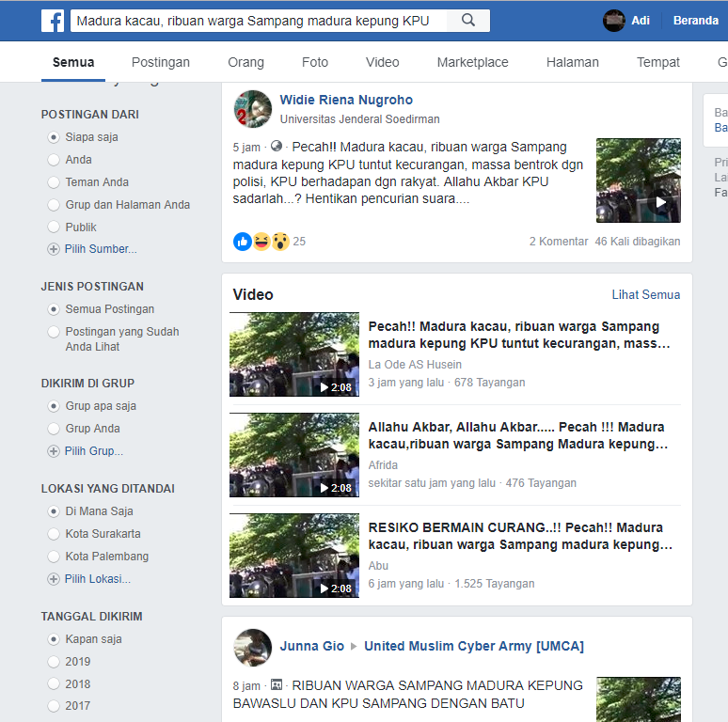
Task: Expand 'Pilih Lokasi...' chooser
Action: click(x=97, y=579)
